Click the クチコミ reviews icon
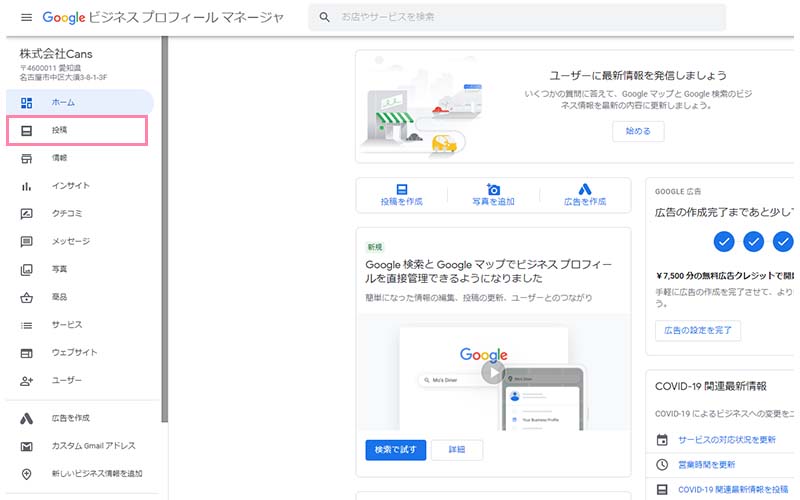Viewport: 800px width, 500px height. [x=27, y=214]
